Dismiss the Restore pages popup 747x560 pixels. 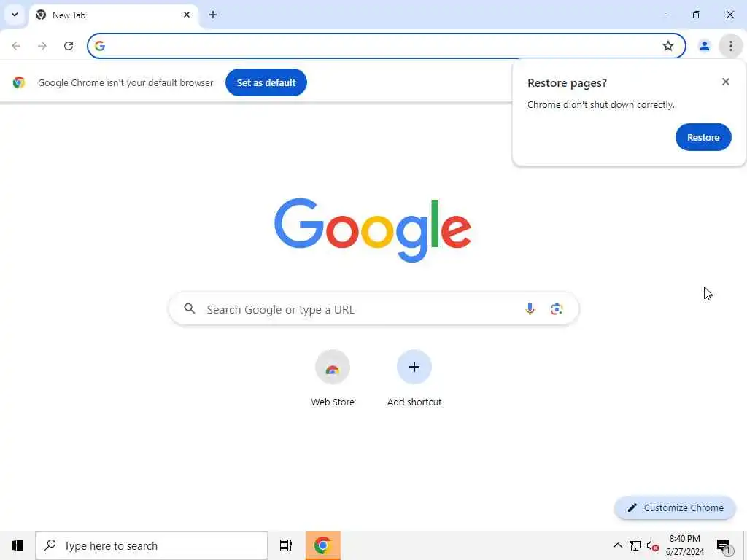726,82
